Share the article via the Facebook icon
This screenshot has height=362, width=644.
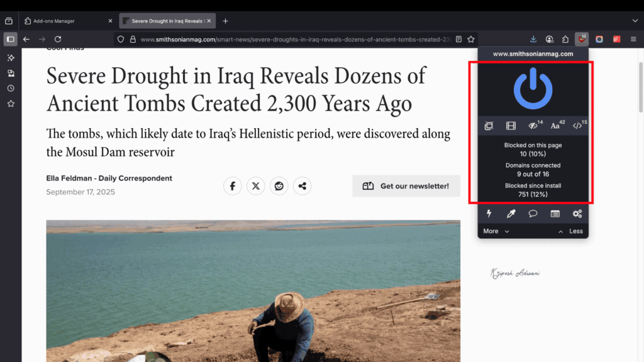coord(232,185)
